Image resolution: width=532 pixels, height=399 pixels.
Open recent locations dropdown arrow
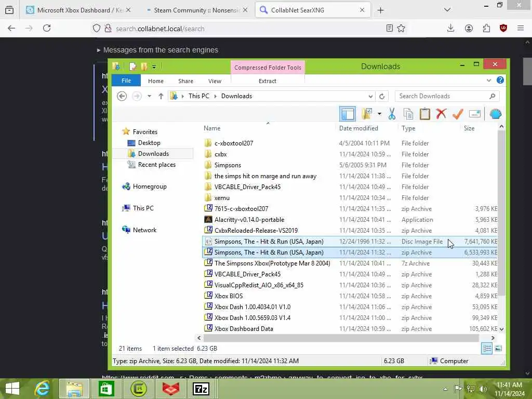click(149, 96)
